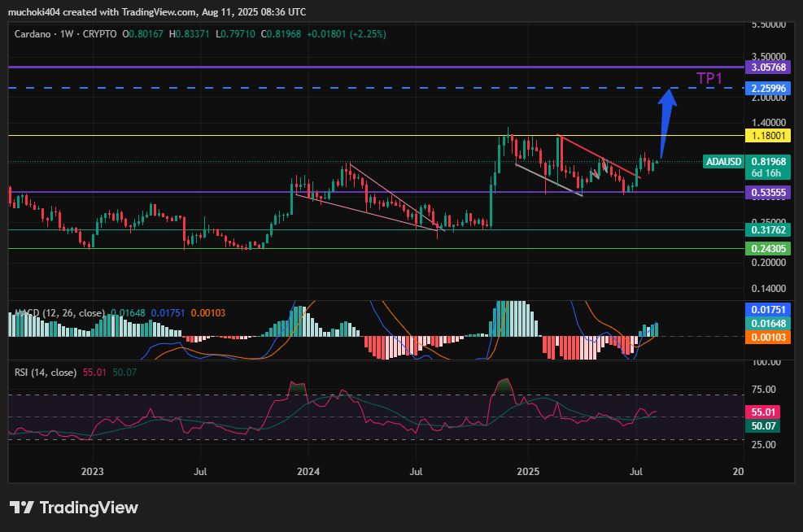The width and height of the screenshot is (803, 532).
Task: Click the Jul label following 2025 on time axis
Action: (x=635, y=472)
